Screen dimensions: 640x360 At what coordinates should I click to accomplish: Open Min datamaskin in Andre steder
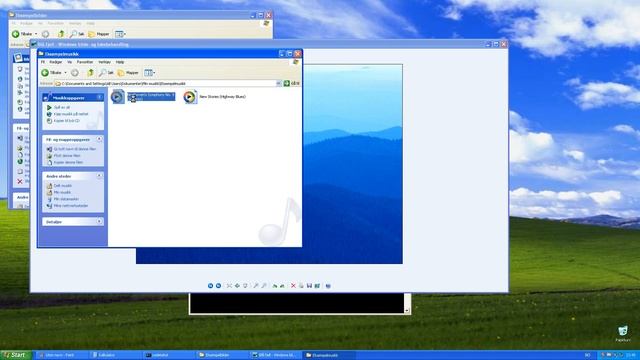[x=66, y=199]
